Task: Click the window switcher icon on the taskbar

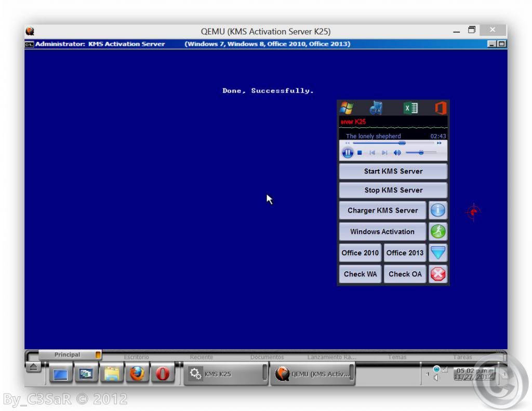Action: [86, 374]
